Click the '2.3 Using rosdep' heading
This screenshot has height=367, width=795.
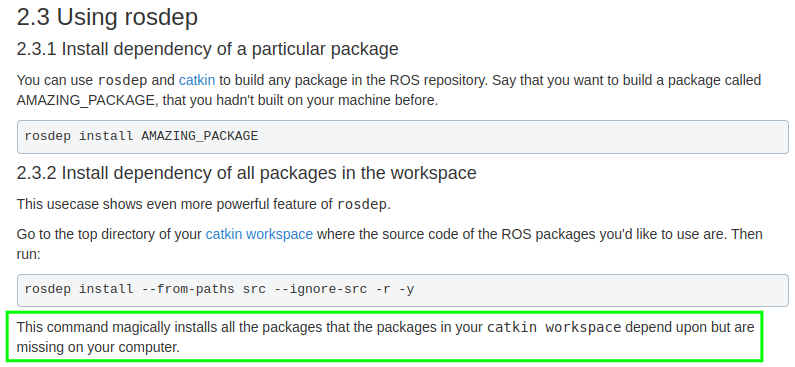coord(107,17)
